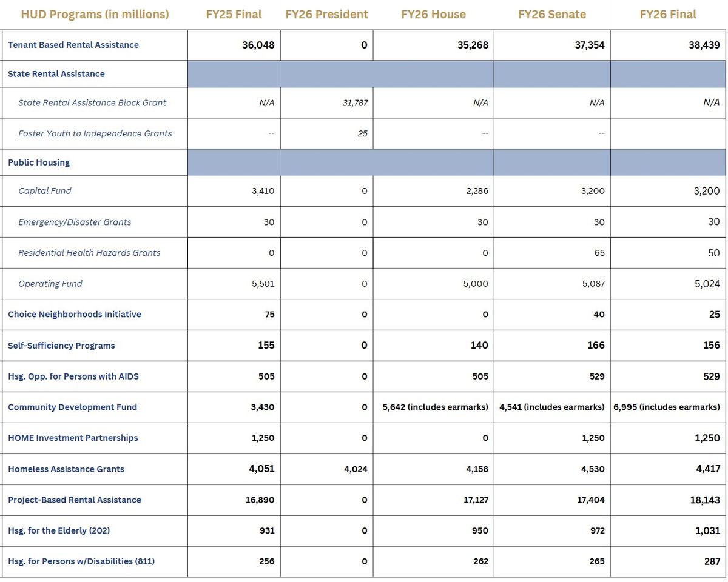Screen dimensions: 728x582
Task: Select Hsg. for Persons w/Disabilities (811) label
Action: click(x=81, y=561)
